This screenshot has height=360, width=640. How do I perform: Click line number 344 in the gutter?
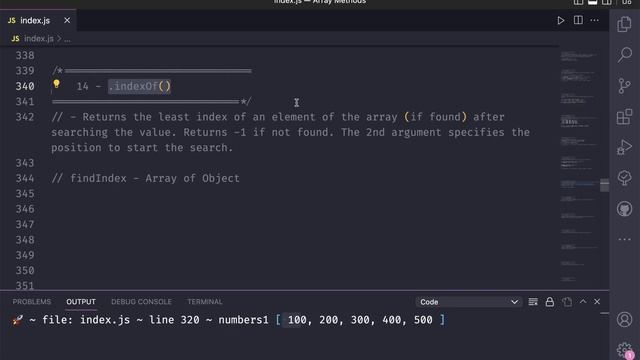click(25, 178)
